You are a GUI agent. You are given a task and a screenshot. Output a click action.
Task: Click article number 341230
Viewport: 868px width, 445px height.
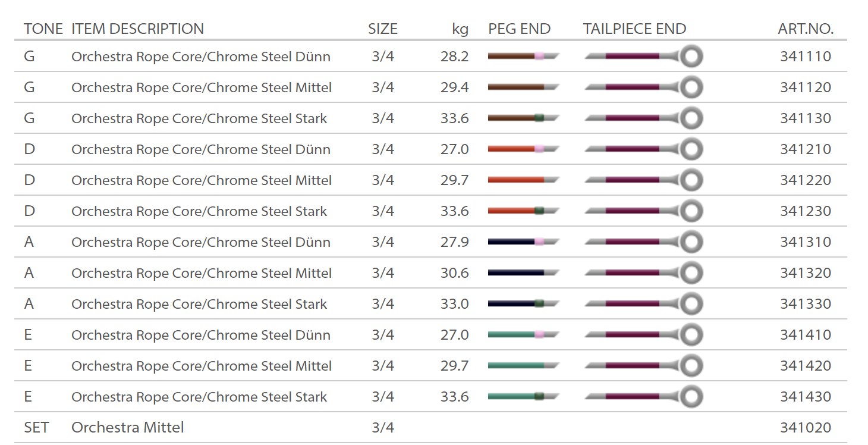806,211
